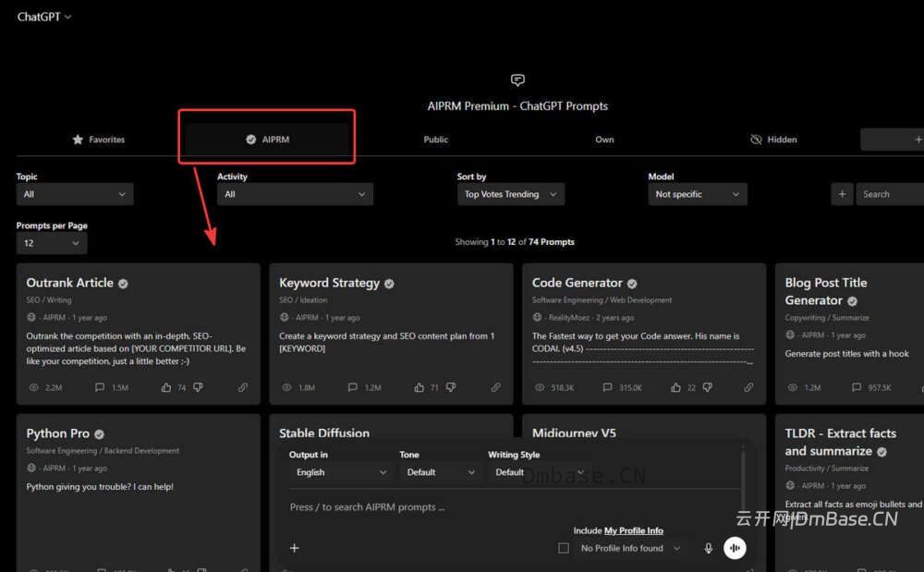The height and width of the screenshot is (572, 924).
Task: Click views eye icon on Outrank Article
Action: pyautogui.click(x=34, y=387)
